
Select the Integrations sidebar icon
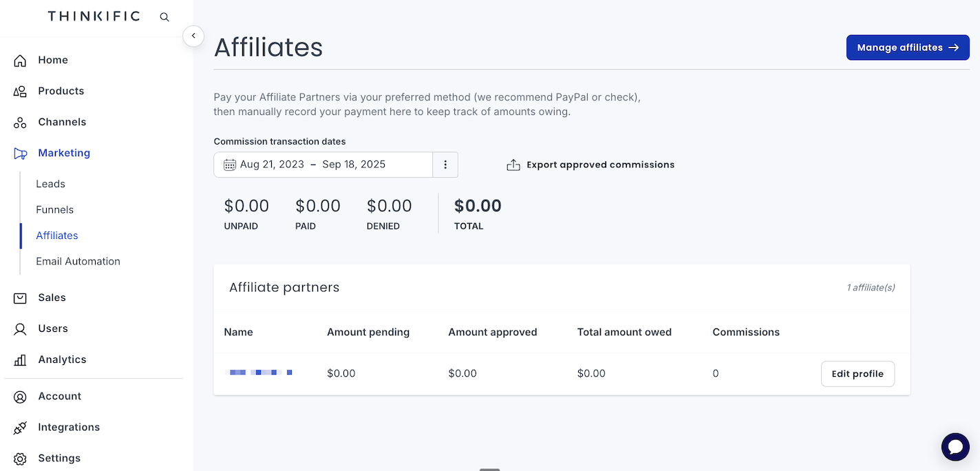(x=21, y=427)
